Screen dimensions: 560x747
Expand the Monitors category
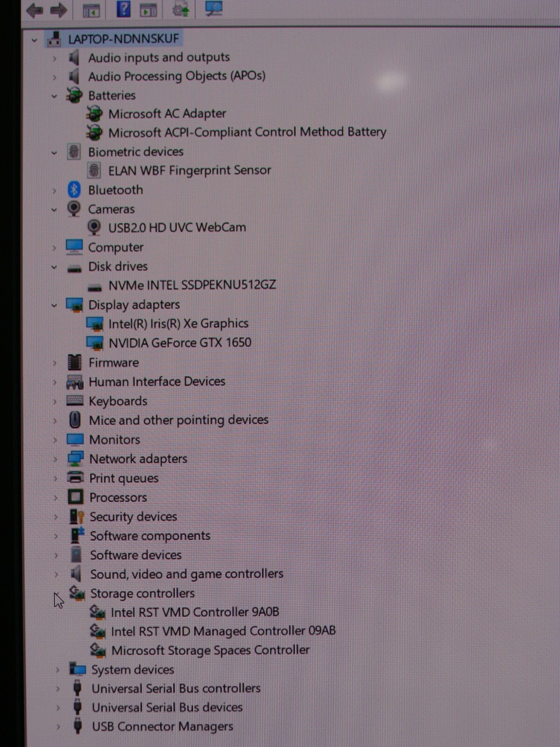click(x=55, y=440)
